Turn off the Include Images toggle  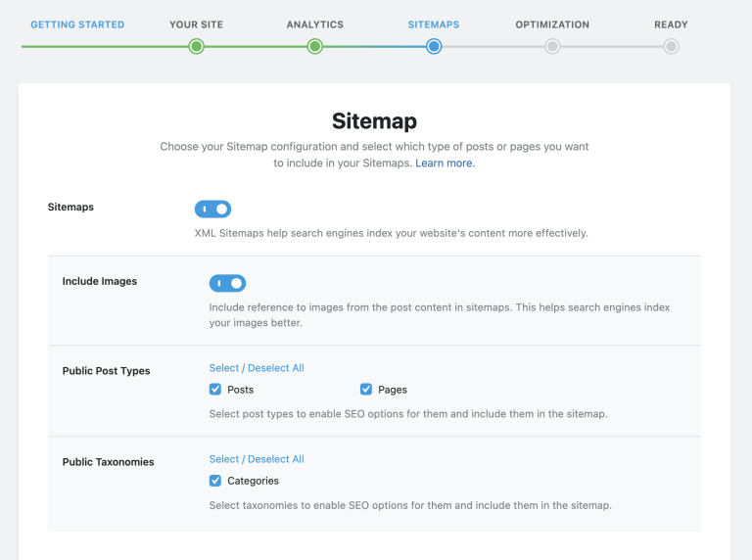[x=227, y=283]
